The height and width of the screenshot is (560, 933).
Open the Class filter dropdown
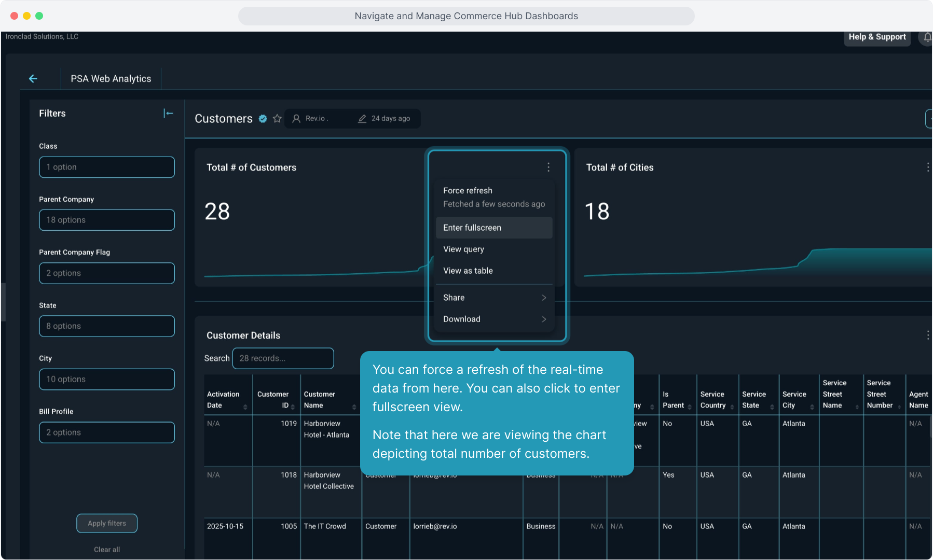coord(107,167)
